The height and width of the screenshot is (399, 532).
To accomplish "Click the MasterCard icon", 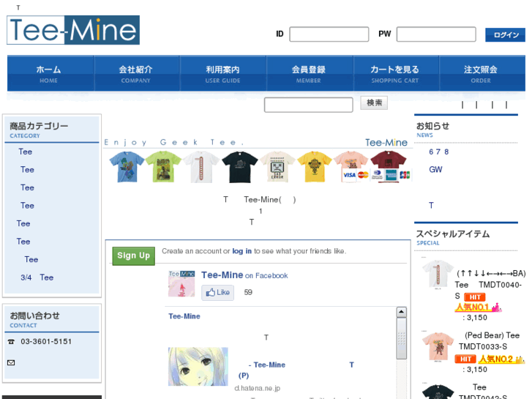I will 363,175.
